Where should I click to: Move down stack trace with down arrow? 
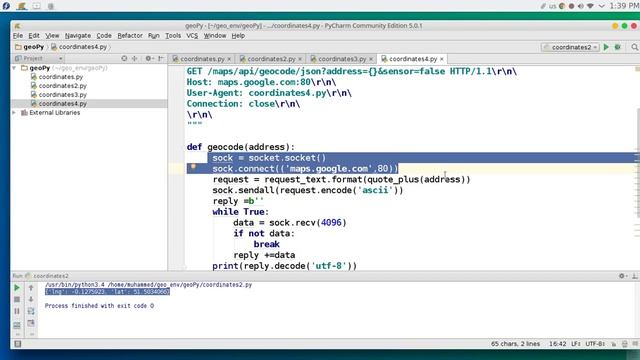pyautogui.click(x=31, y=300)
